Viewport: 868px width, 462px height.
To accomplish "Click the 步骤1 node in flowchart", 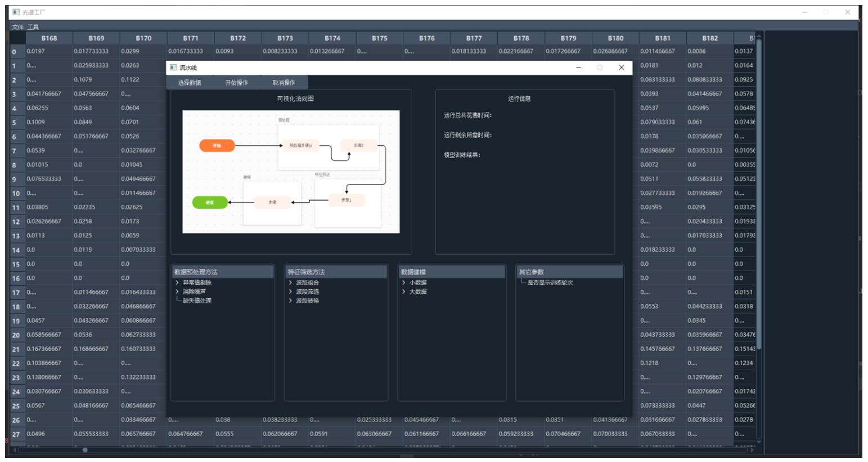I will [x=347, y=200].
